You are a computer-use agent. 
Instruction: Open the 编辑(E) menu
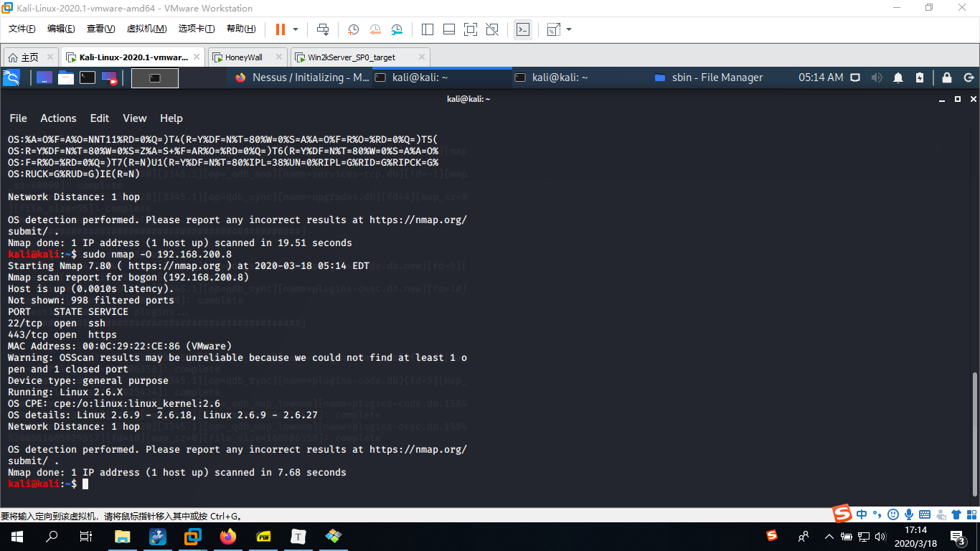click(61, 29)
